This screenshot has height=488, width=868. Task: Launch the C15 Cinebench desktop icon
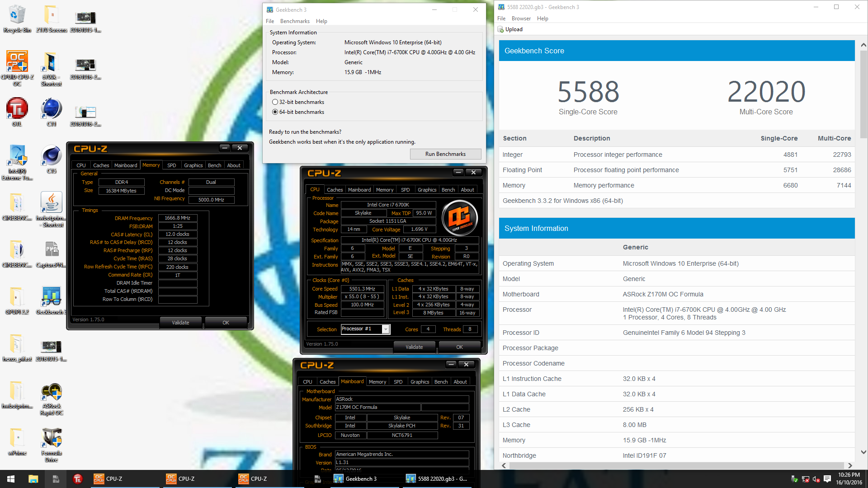click(x=51, y=159)
